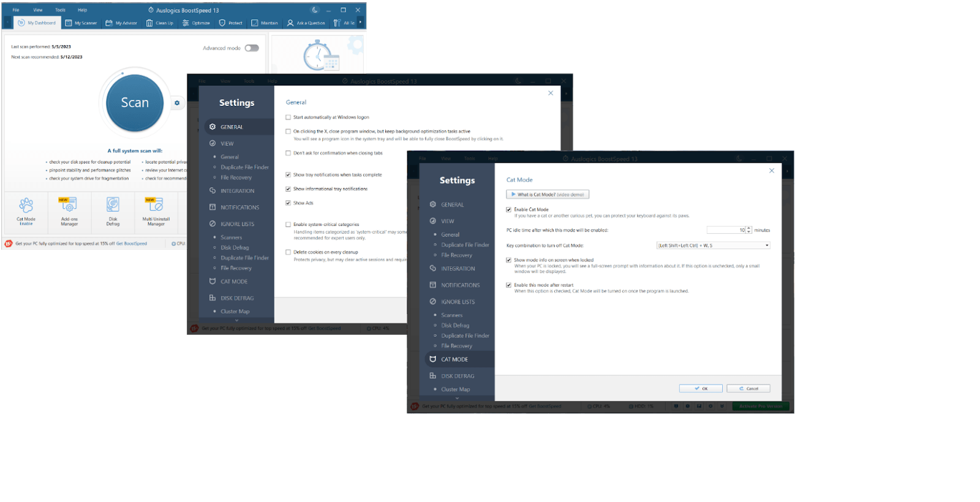Close the Cat Mode settings dialog
Image resolution: width=980 pixels, height=502 pixels.
772,171
